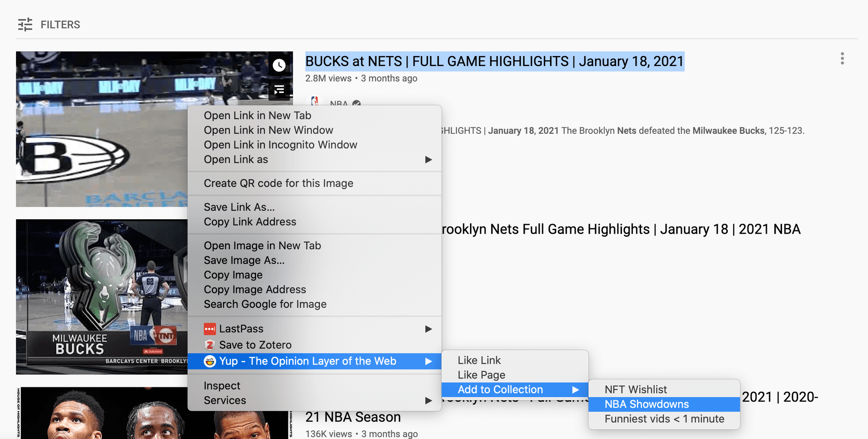The image size is (868, 439).
Task: Open the NBA channel name link
Action: tap(339, 102)
